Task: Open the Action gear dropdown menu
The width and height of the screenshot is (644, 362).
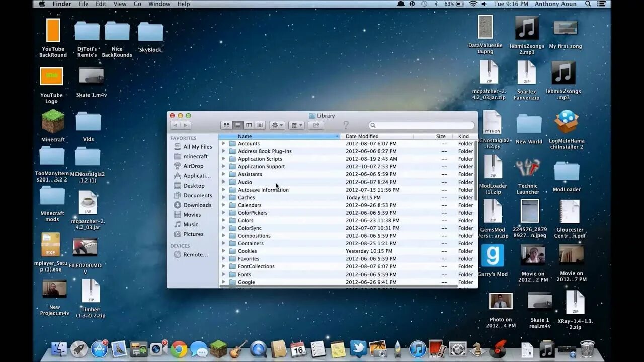Action: 277,125
